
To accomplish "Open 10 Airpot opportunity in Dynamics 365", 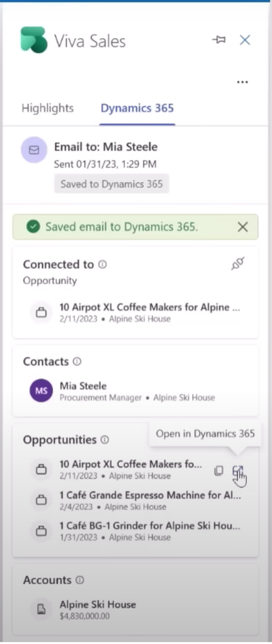I will (238, 471).
